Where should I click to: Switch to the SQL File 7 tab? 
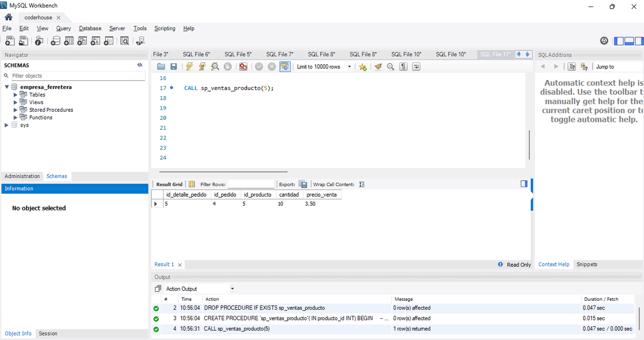pyautogui.click(x=280, y=54)
